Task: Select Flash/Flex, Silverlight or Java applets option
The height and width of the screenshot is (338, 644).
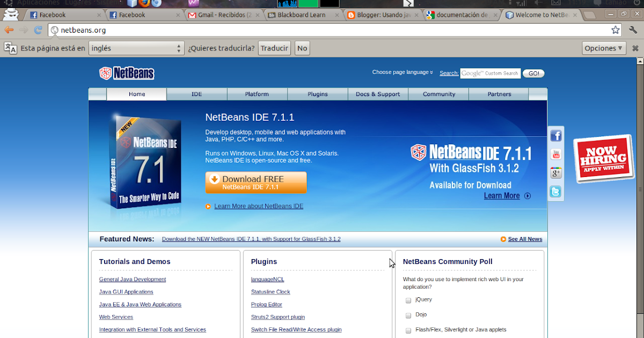Action: point(408,330)
